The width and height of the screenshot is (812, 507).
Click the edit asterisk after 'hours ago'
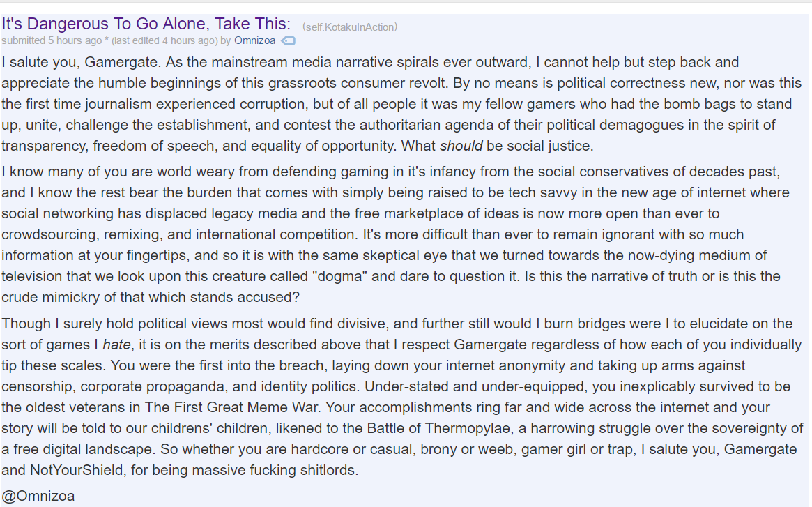coord(107,40)
